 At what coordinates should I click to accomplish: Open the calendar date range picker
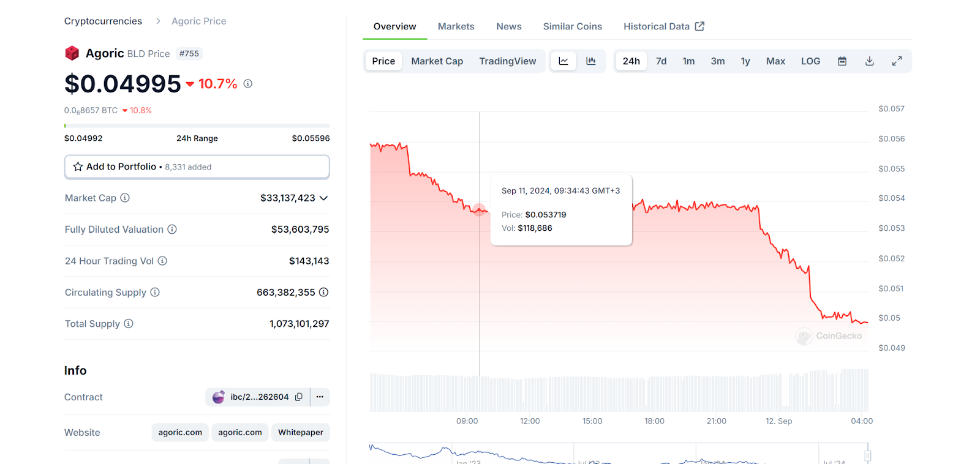tap(842, 61)
